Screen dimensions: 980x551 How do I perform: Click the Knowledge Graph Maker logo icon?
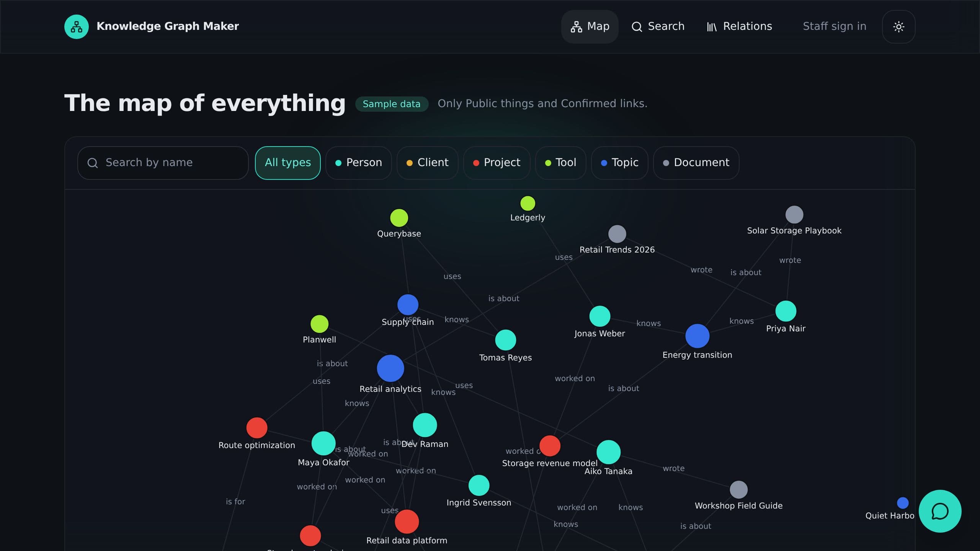[77, 27]
